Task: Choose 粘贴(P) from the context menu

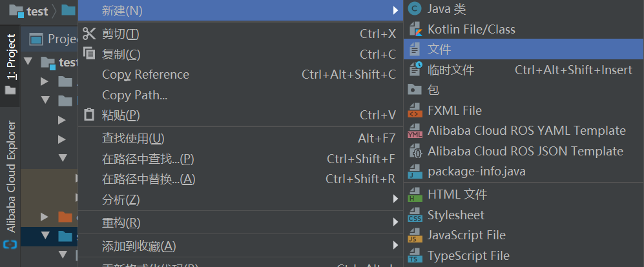Action: click(x=241, y=115)
